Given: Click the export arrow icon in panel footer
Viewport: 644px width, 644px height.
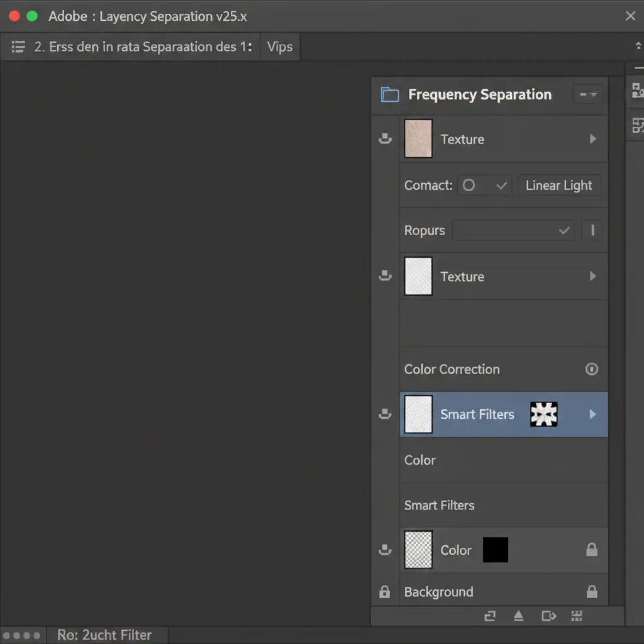Looking at the screenshot, I should click(x=548, y=616).
